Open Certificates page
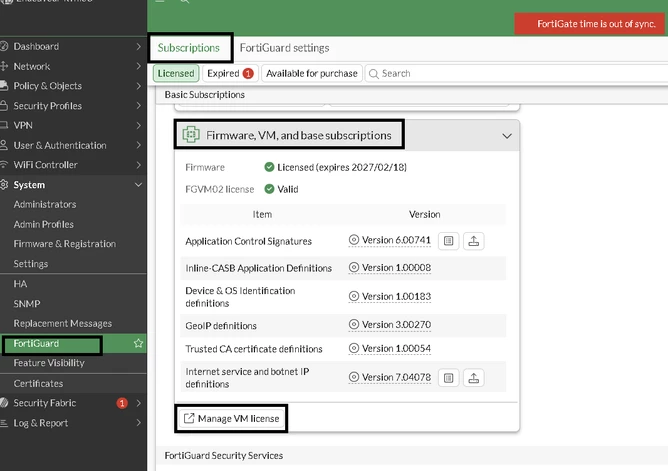668x471 pixels. coord(38,383)
